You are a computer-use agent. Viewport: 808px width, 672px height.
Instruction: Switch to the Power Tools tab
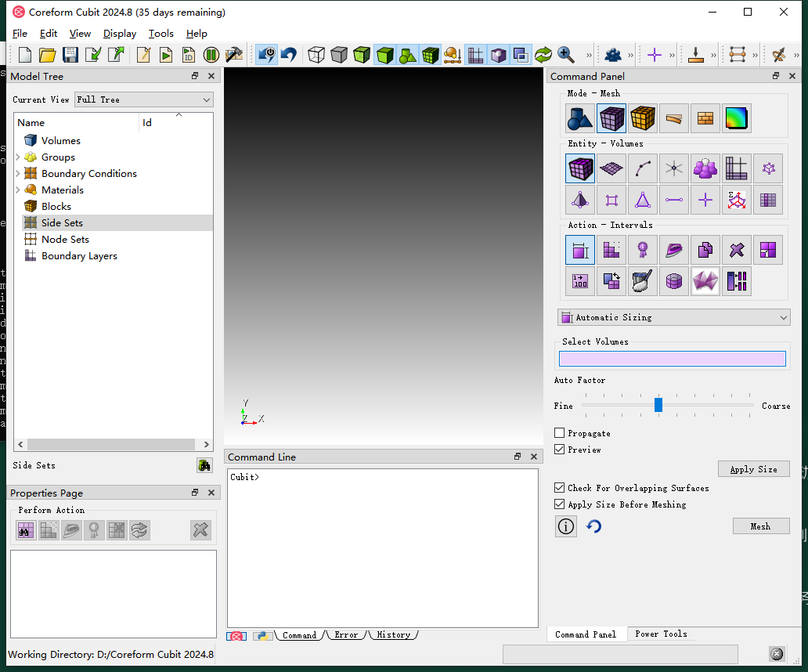point(661,634)
